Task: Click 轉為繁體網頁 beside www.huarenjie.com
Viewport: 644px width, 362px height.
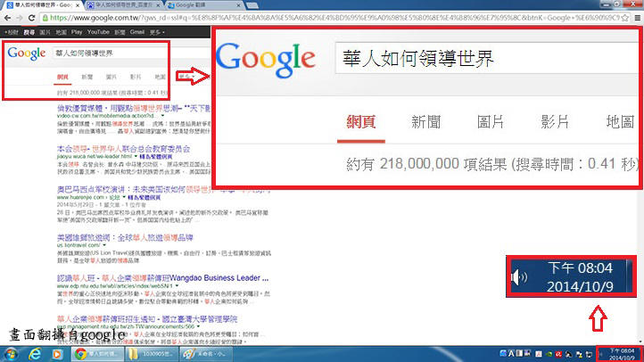Action: coord(144,197)
